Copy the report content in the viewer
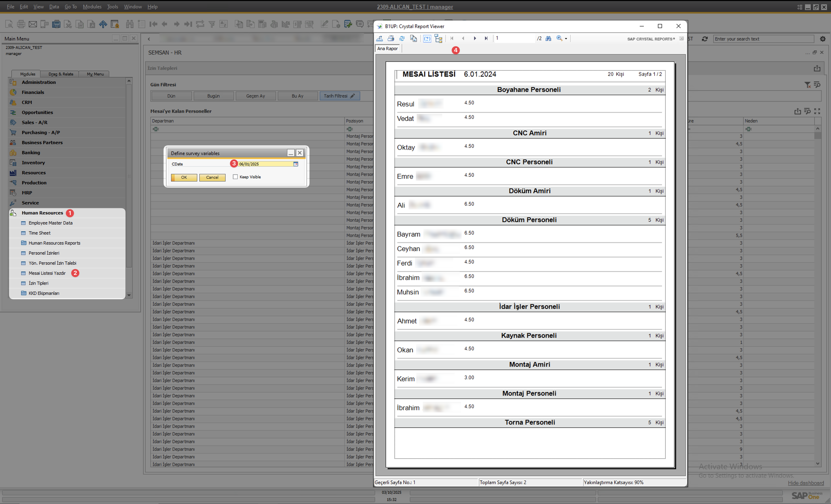 [413, 38]
